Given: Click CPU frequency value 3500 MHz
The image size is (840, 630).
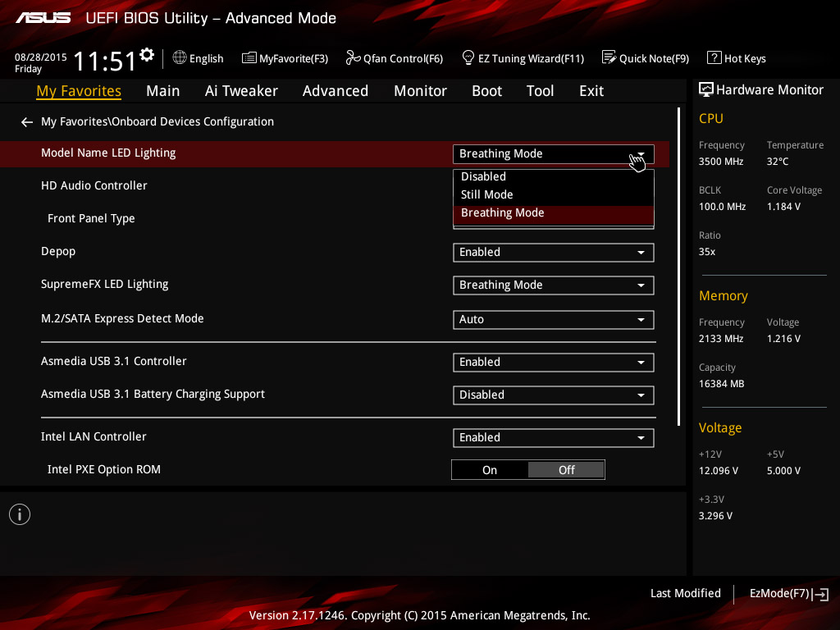Looking at the screenshot, I should point(721,162).
